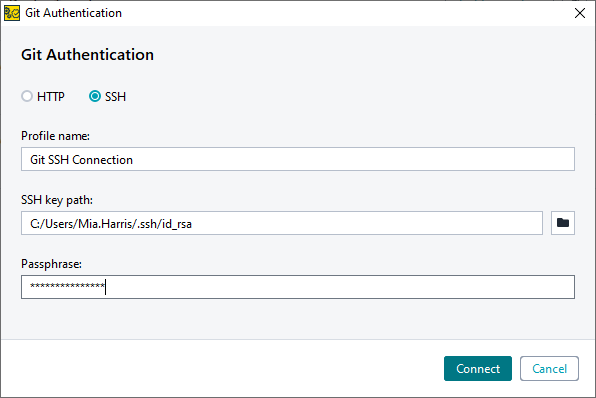Click the 'Passphrase:' label
This screenshot has height=398, width=596.
pyautogui.click(x=51, y=264)
